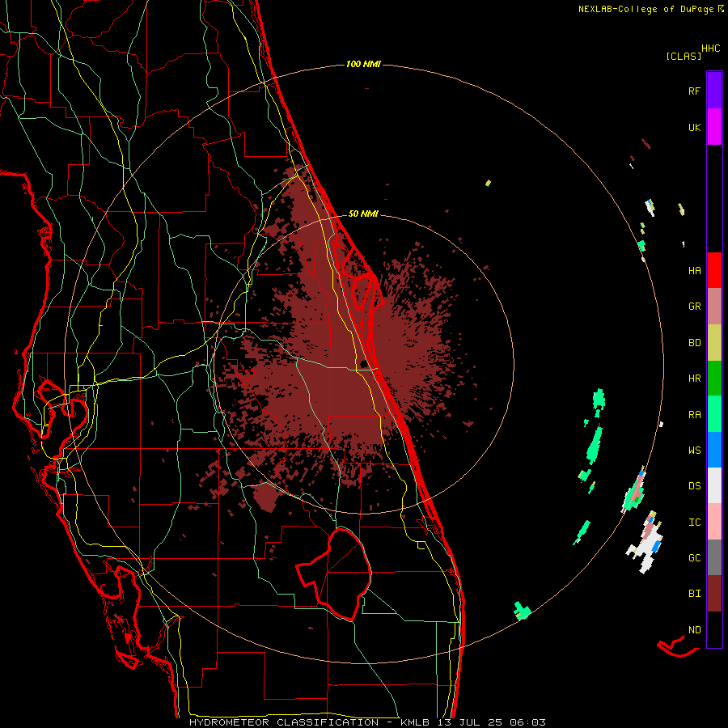Click the 13 JUL 25 date stamp
The height and width of the screenshot is (728, 728).
coord(471,722)
